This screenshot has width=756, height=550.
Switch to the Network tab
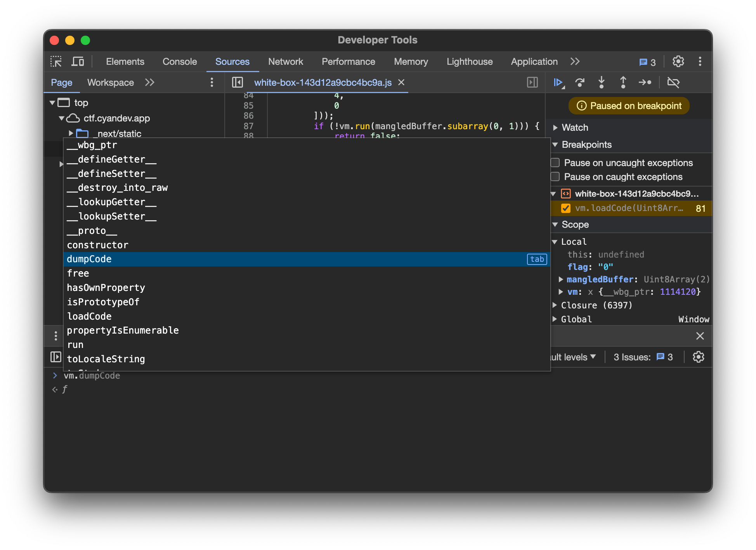(285, 62)
